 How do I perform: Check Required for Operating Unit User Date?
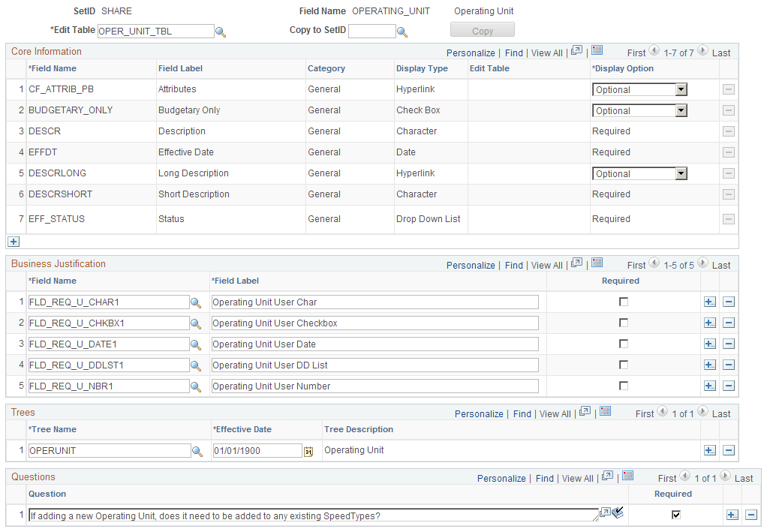623,344
